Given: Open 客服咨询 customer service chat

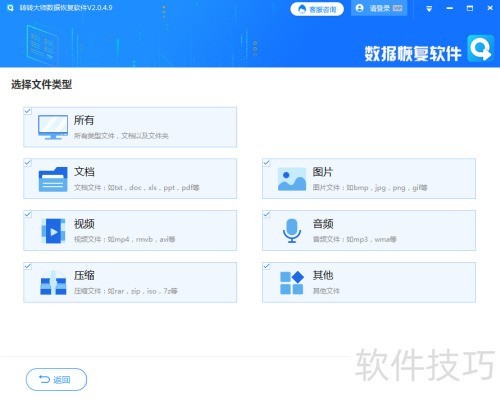Looking at the screenshot, I should 317,9.
